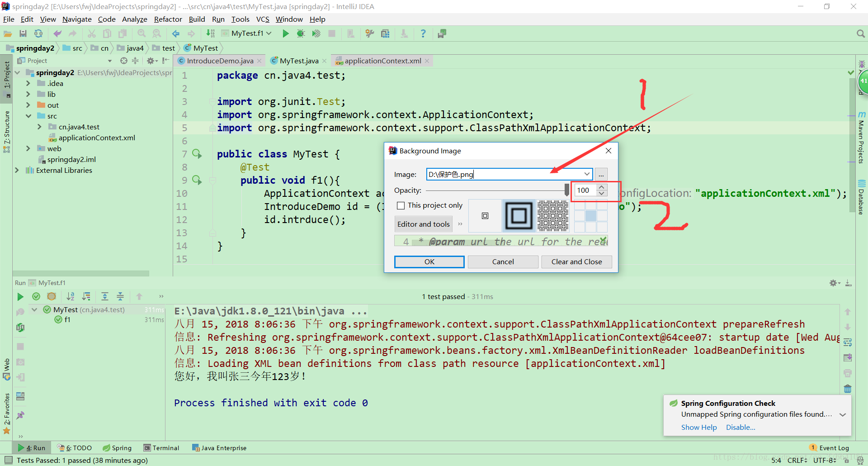The height and width of the screenshot is (466, 868).
Task: Expand Spring Configuration Check notification
Action: 843,414
